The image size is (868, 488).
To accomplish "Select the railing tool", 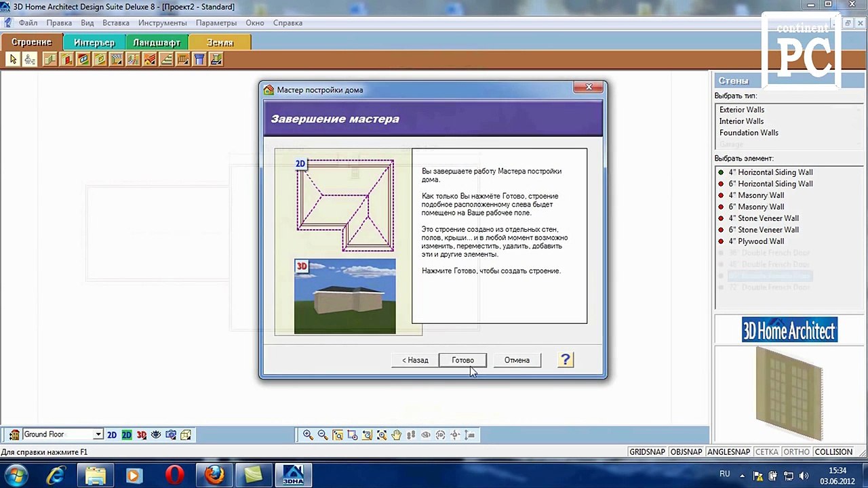I will pyautogui.click(x=183, y=60).
